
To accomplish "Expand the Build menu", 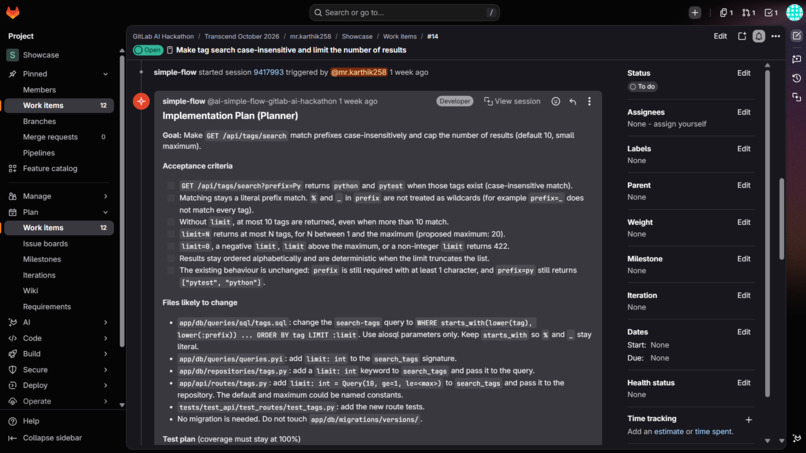I will [x=105, y=354].
